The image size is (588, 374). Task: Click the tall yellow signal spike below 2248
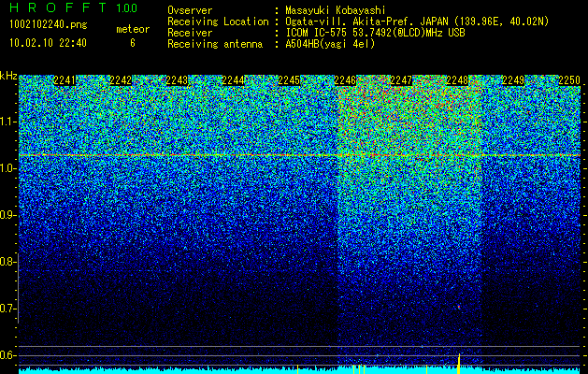(x=459, y=364)
